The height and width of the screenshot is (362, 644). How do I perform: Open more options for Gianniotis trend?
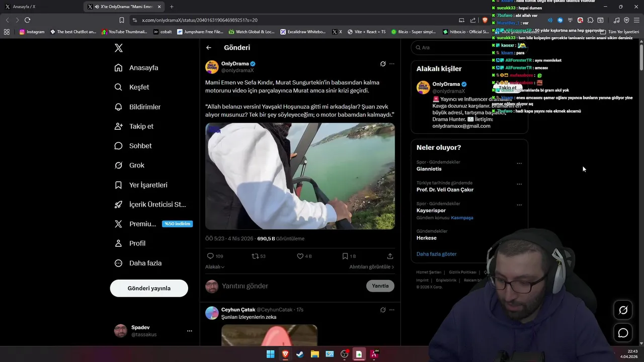point(519,163)
